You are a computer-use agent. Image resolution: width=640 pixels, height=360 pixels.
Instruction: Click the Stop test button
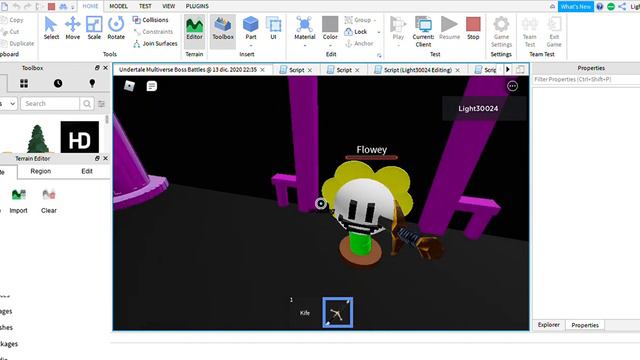click(473, 28)
